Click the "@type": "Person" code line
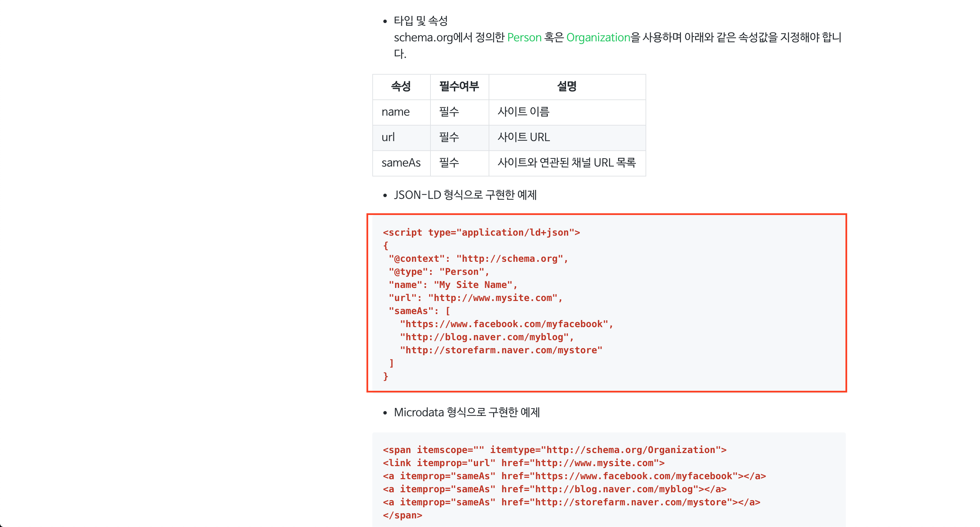The height and width of the screenshot is (527, 980). 439,271
